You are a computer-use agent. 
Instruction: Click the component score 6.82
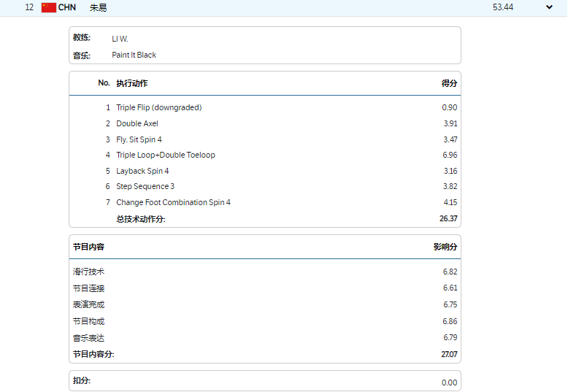450,272
